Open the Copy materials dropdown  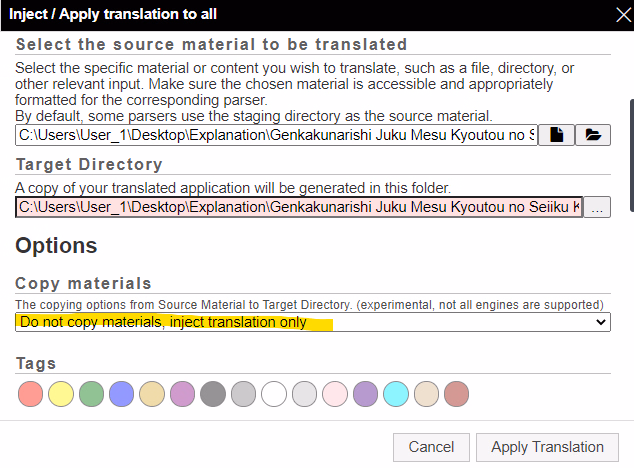(313, 322)
